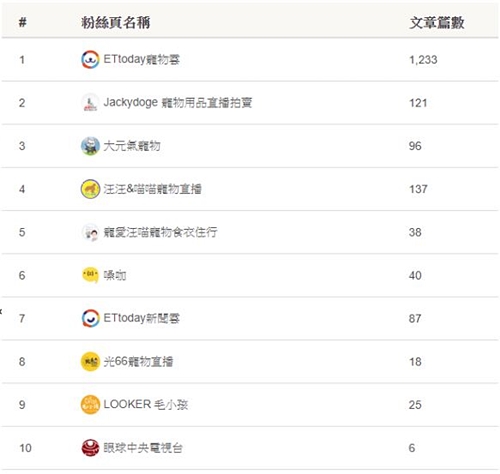Open the LOOKER 毛小孩 page link
This screenshot has width=500, height=474.
(146, 405)
